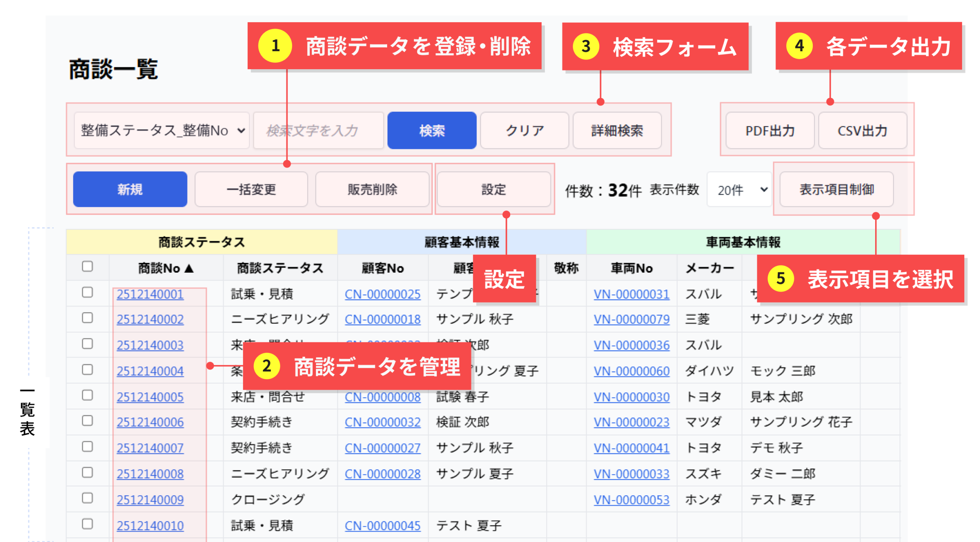Open 表示項目制御 column display control

click(x=836, y=189)
